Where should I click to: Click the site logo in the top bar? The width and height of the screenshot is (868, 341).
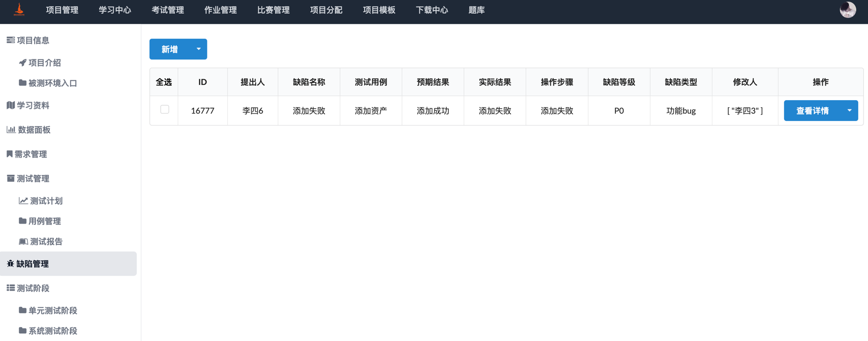pyautogui.click(x=19, y=10)
